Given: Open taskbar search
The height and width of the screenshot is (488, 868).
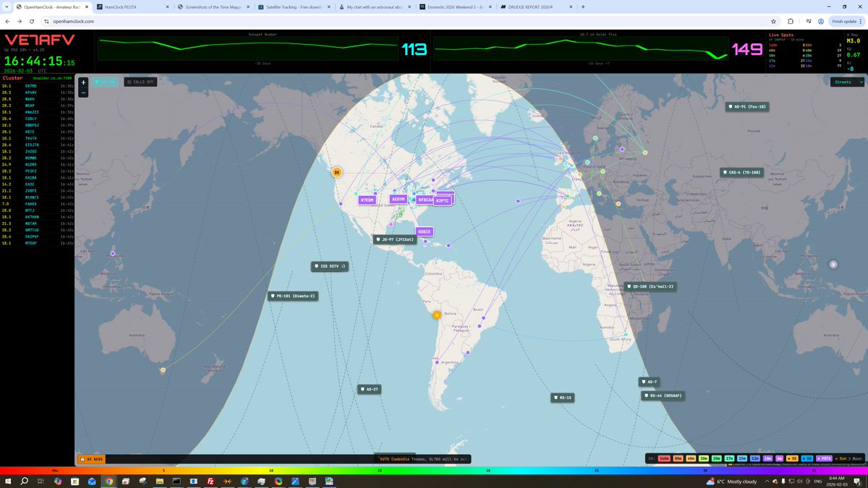Looking at the screenshot, I should pos(25,481).
